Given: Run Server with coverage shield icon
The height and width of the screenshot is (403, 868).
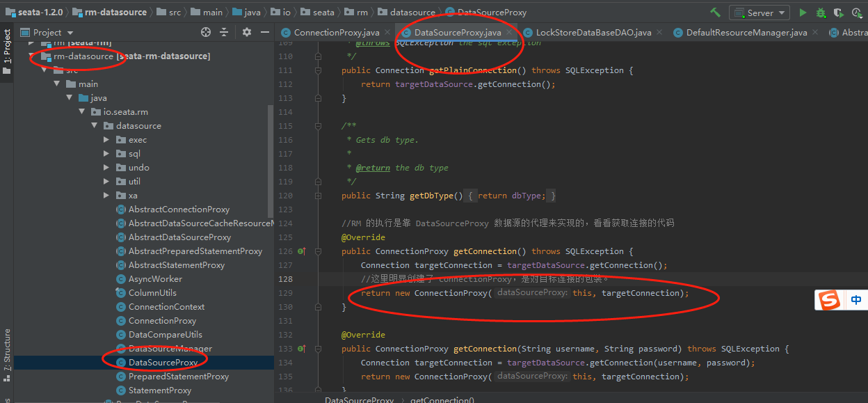Looking at the screenshot, I should [838, 13].
